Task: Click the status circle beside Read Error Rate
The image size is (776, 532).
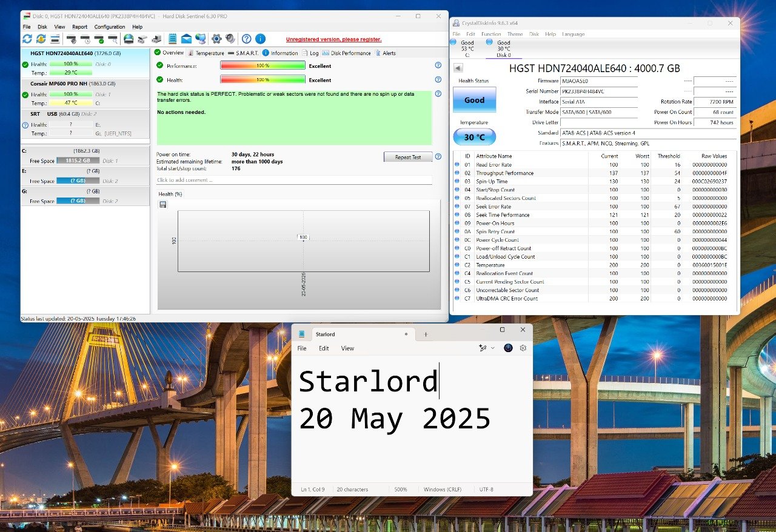Action: pyautogui.click(x=457, y=165)
